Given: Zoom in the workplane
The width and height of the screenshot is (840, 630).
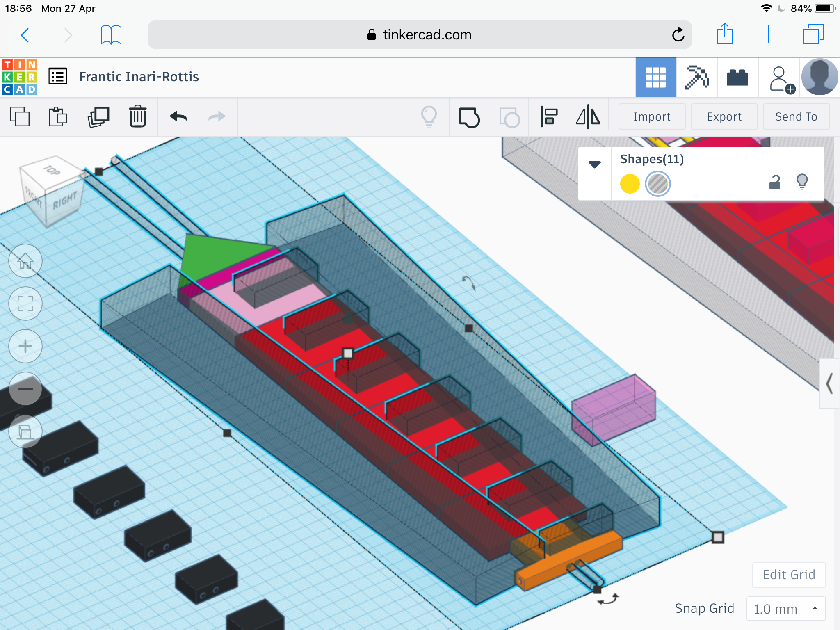Looking at the screenshot, I should click(25, 346).
